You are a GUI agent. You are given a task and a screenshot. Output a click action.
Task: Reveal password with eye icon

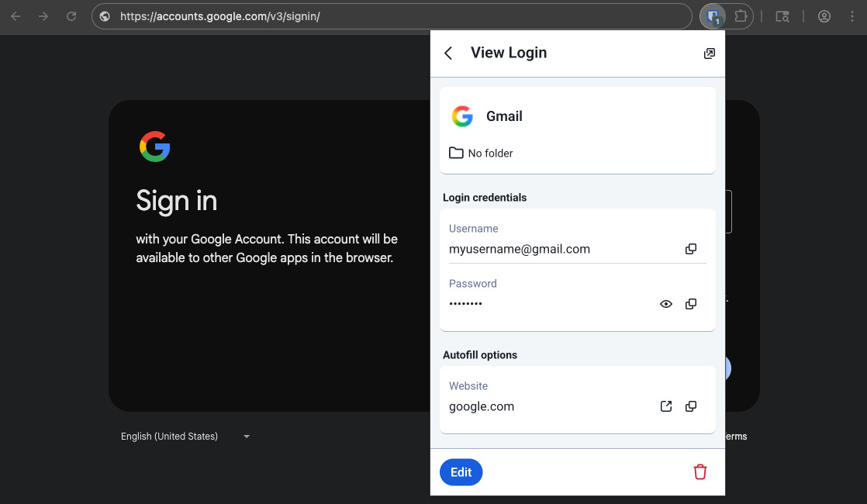(x=665, y=304)
